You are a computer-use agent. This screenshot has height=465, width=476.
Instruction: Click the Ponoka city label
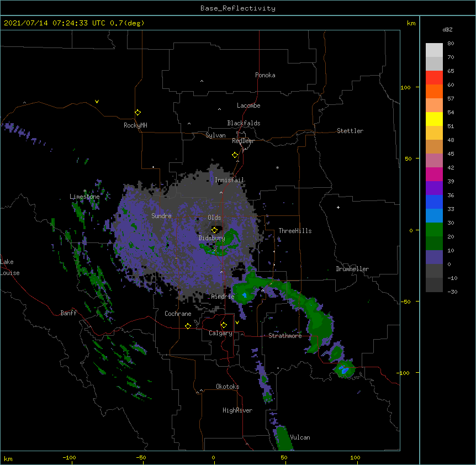[x=265, y=75]
